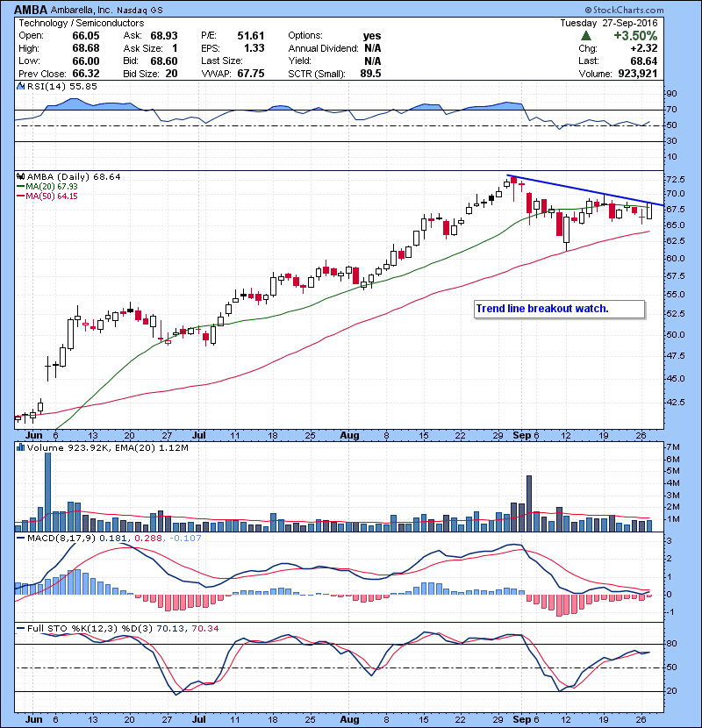This screenshot has height=728, width=702.
Task: Click the Prev Close value 66.32
Action: [86, 74]
